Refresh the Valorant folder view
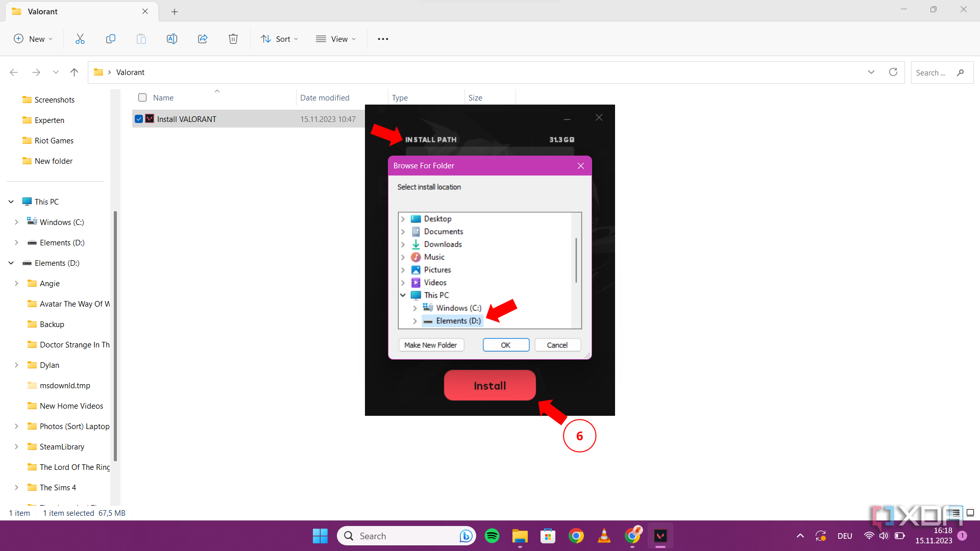The image size is (980, 551). click(x=893, y=72)
